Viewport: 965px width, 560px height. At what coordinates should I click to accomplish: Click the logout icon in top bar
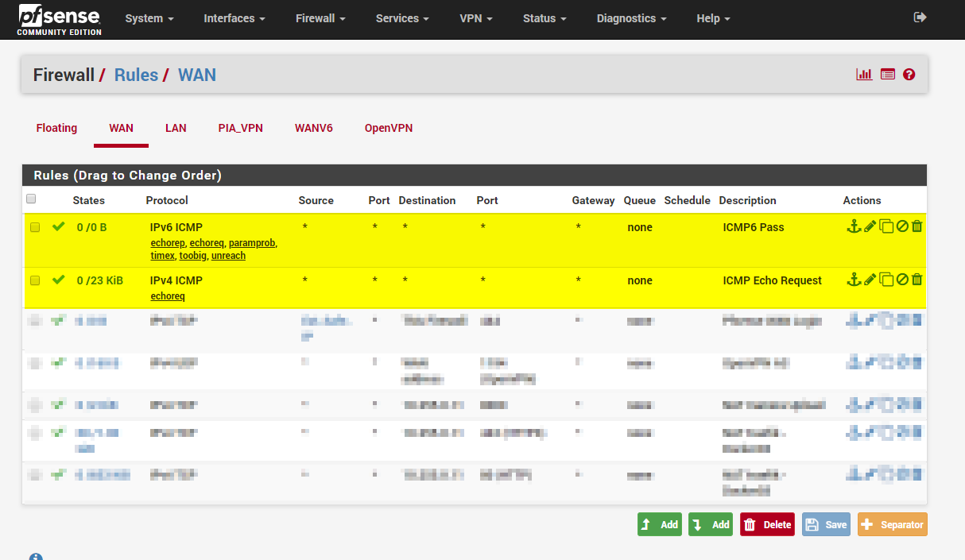[x=920, y=17]
